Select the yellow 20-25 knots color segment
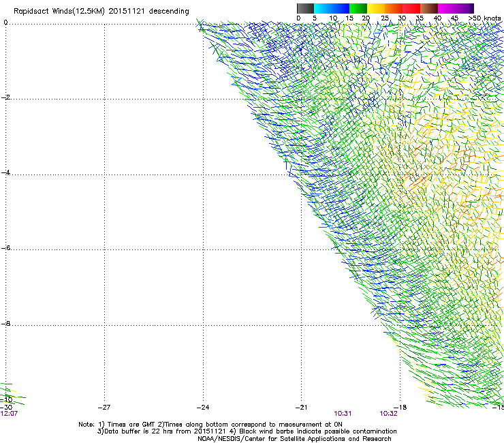Viewport: 504px width, 443px height. pos(376,8)
